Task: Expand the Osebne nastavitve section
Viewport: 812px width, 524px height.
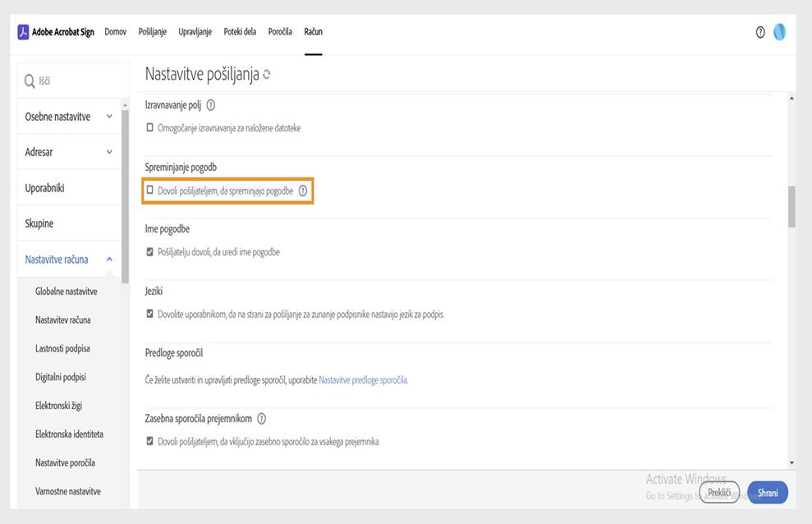Action: pos(109,117)
